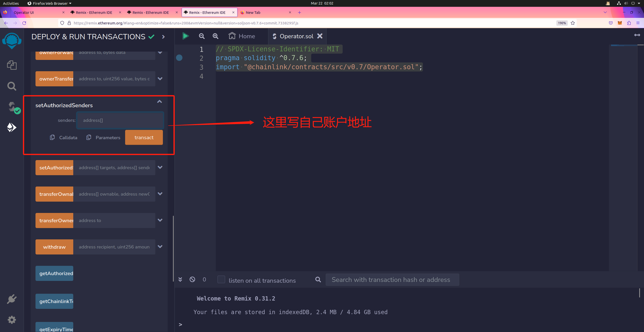Click inside the senders address input field
Screen dimensions: 644x332
pyautogui.click(x=120, y=120)
